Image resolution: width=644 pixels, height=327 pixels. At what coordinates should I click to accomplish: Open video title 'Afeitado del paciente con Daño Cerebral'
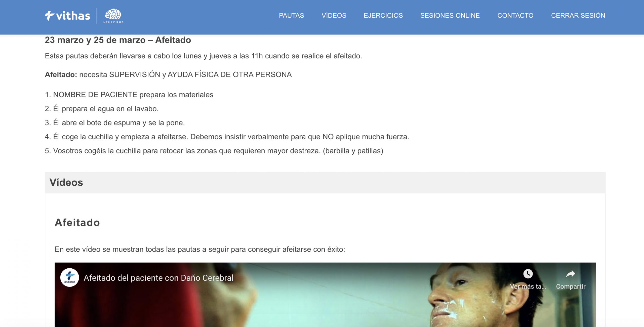158,278
